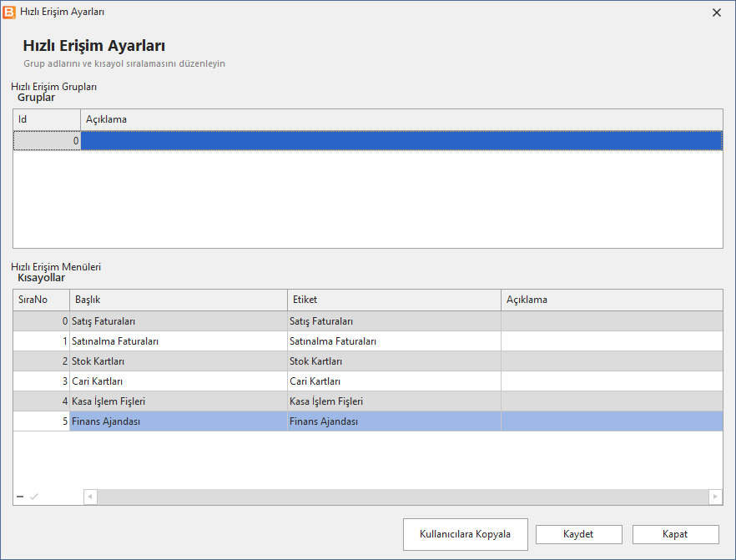Image resolution: width=736 pixels, height=560 pixels.
Task: Select Başlık cell "Kasa İşlem Fişleri"
Action: (179, 401)
